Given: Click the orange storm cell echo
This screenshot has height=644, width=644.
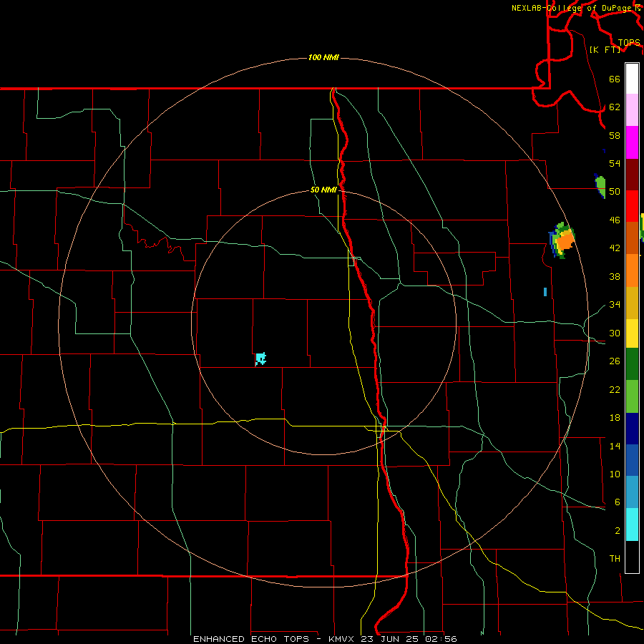Looking at the screenshot, I should pos(562,240).
